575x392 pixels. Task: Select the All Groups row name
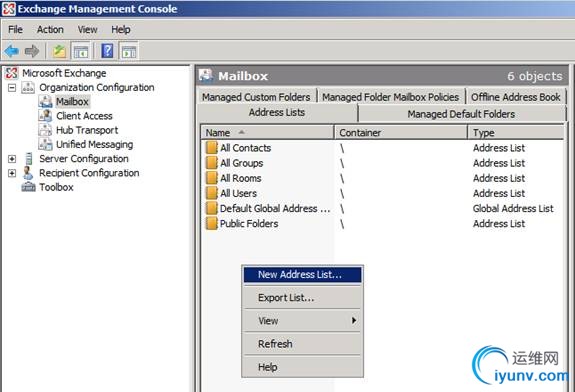pyautogui.click(x=242, y=163)
